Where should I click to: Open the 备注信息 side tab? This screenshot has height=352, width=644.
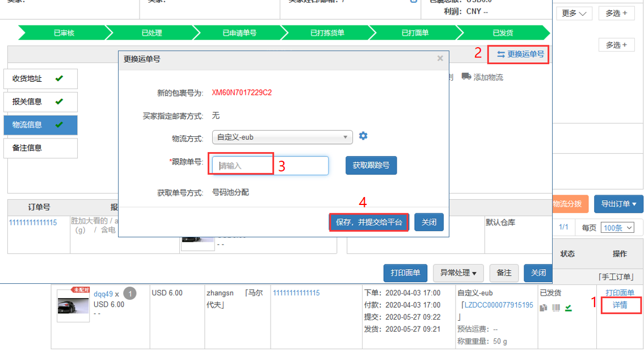pyautogui.click(x=40, y=148)
